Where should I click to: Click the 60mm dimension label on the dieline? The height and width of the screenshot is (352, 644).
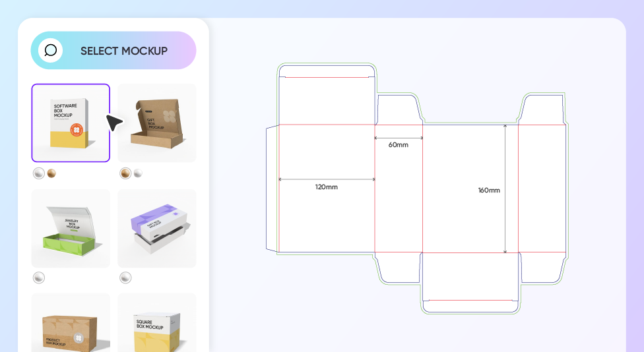pyautogui.click(x=398, y=144)
